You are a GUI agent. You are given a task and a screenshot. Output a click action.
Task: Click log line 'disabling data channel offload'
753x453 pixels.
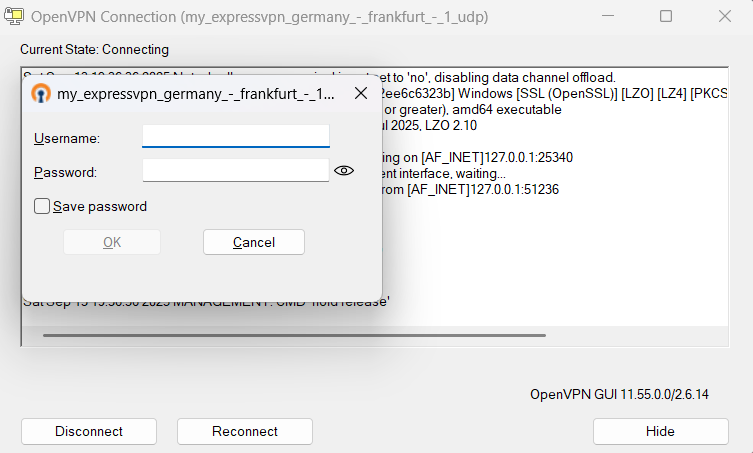point(498,77)
